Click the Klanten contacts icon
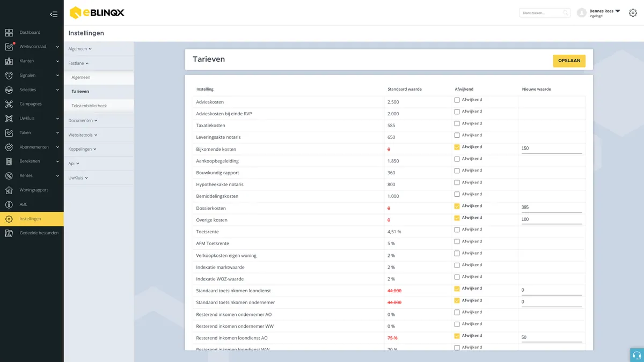The width and height of the screenshot is (644, 362). pos(9,61)
